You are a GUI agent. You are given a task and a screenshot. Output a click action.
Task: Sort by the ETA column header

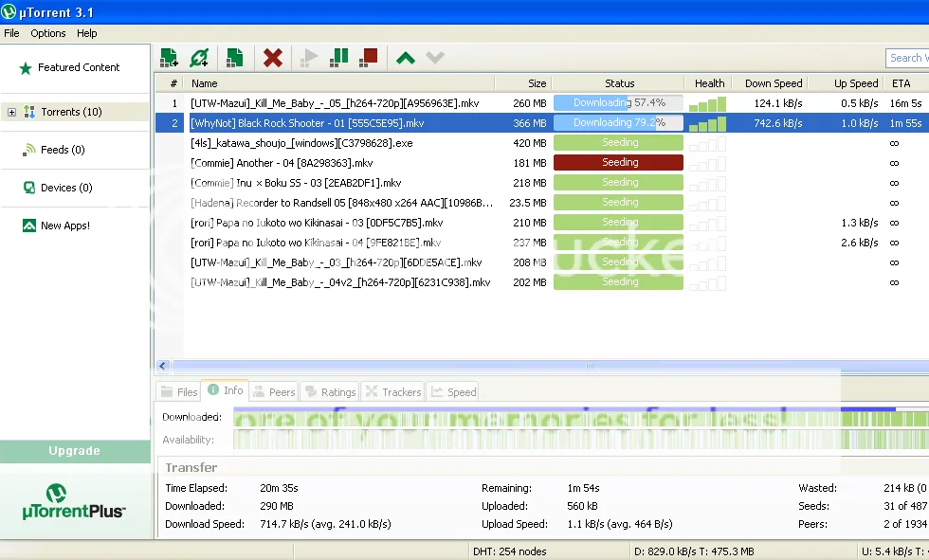pyautogui.click(x=906, y=83)
